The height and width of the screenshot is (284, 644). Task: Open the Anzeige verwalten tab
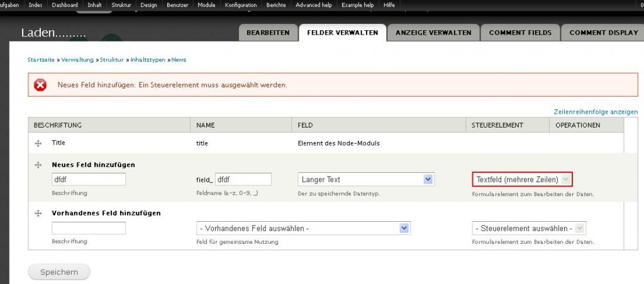(433, 33)
